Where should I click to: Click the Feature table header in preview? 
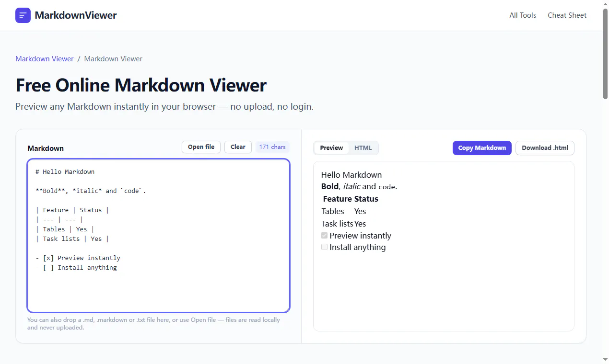pos(337,199)
